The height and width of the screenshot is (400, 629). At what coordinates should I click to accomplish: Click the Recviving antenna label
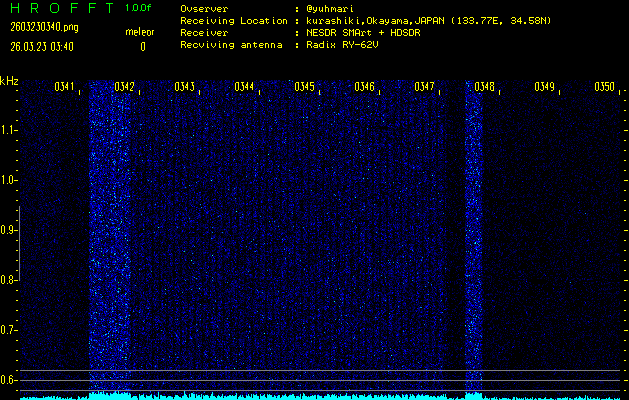click(231, 45)
